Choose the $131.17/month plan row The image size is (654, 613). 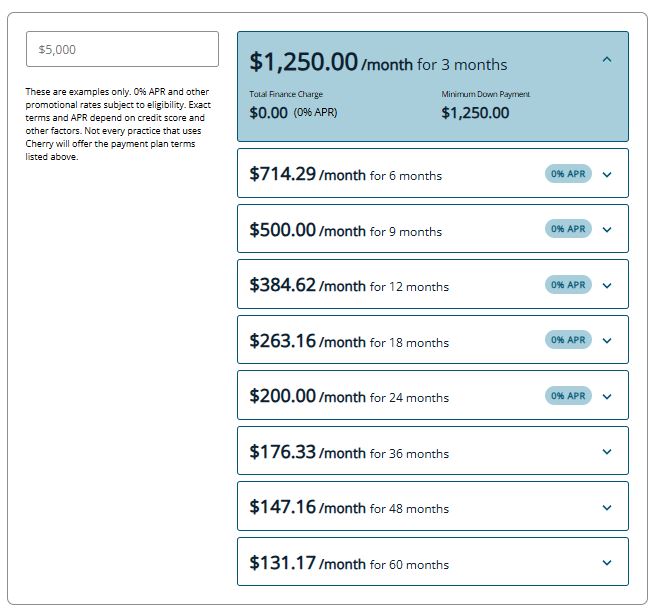(349, 563)
